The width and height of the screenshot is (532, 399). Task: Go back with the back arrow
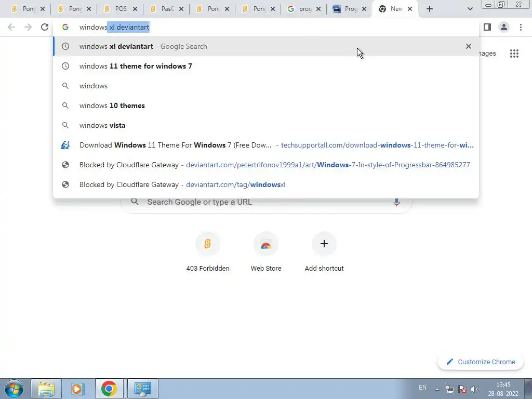point(11,27)
